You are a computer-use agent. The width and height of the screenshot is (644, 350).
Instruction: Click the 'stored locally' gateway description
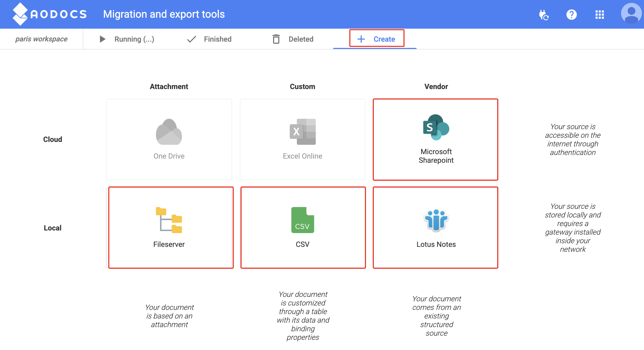coord(573,228)
